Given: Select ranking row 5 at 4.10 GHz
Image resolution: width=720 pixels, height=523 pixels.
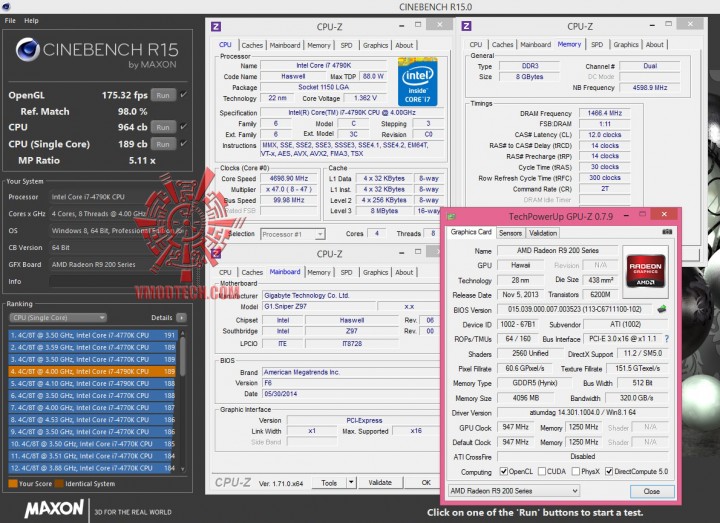Looking at the screenshot, I should point(92,383).
